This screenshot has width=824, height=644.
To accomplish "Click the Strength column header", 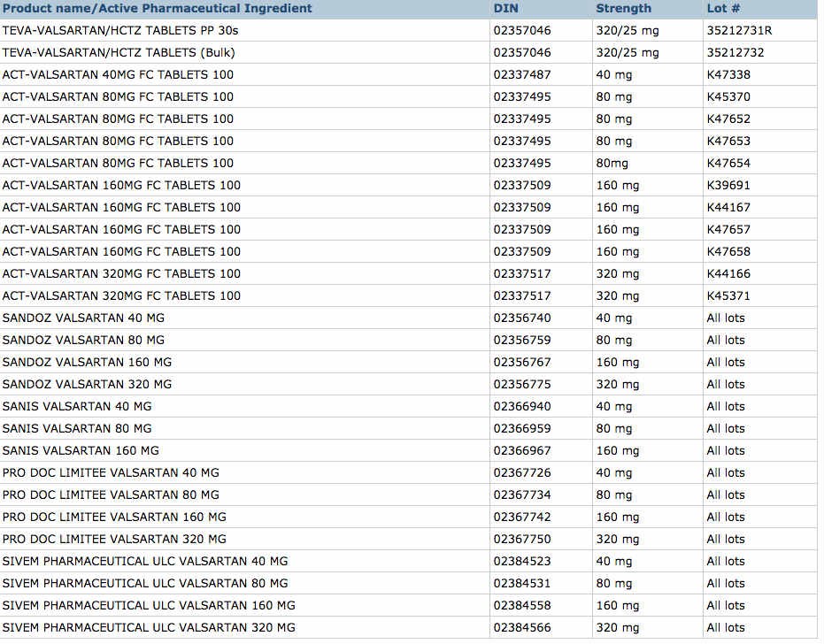I will pos(623,9).
